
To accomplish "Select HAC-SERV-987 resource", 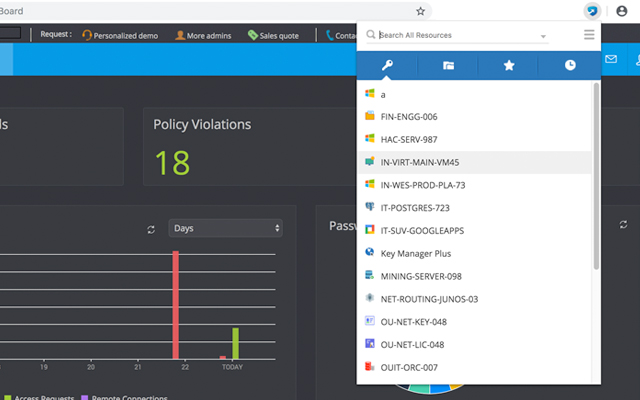I will pyautogui.click(x=474, y=140).
